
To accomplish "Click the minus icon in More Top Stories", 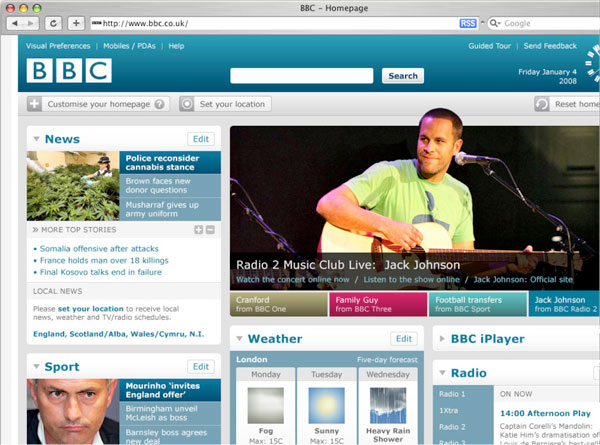I will click(210, 230).
